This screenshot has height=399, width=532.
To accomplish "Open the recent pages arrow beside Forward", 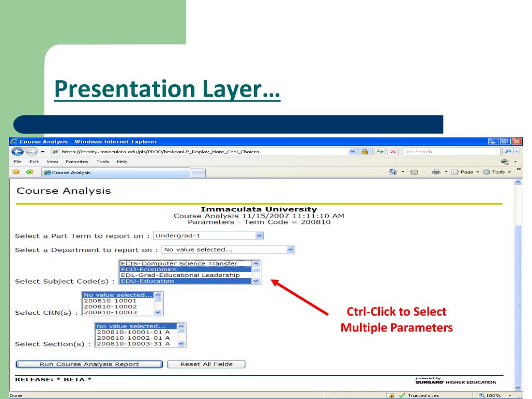I will (43, 152).
